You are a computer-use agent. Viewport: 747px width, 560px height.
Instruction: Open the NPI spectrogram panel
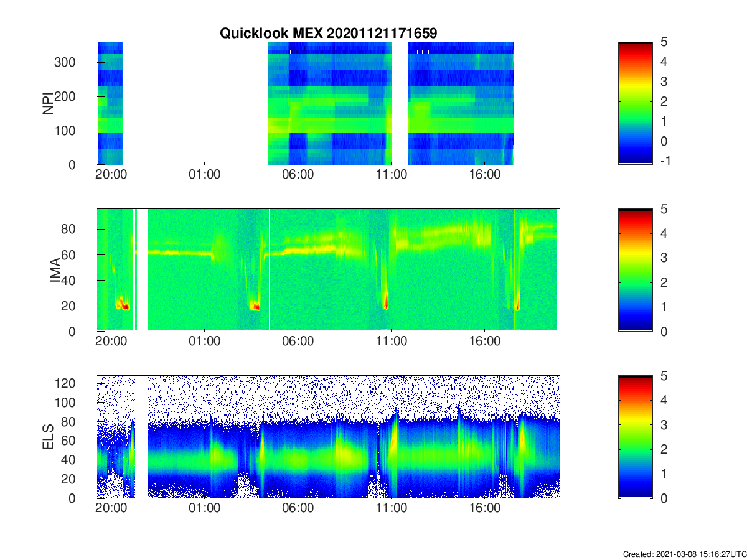329,103
